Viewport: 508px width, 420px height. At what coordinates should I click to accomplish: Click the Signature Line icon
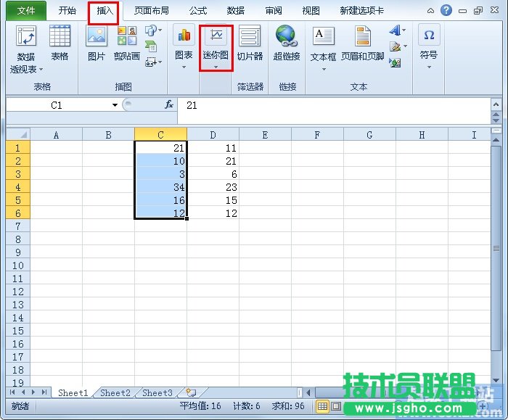coord(395,46)
